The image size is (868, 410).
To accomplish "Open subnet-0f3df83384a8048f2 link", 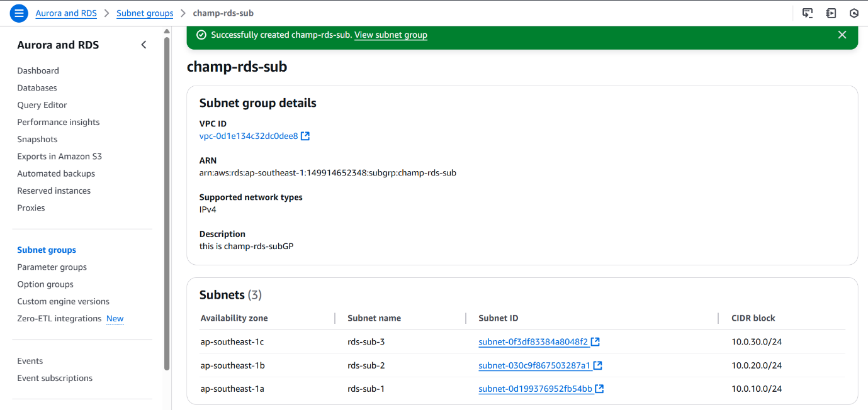I will coord(539,342).
